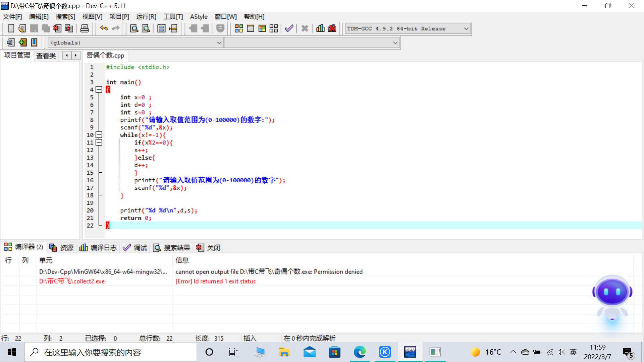The image size is (644, 362).
Task: Switch to the 编译日志 bottom tab
Action: [98, 247]
